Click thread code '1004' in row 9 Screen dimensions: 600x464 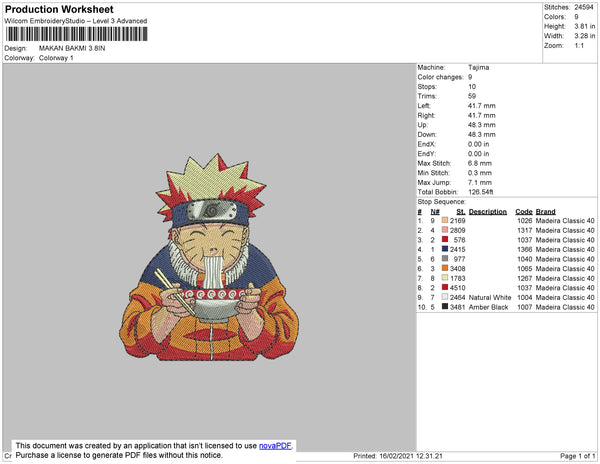coord(525,297)
